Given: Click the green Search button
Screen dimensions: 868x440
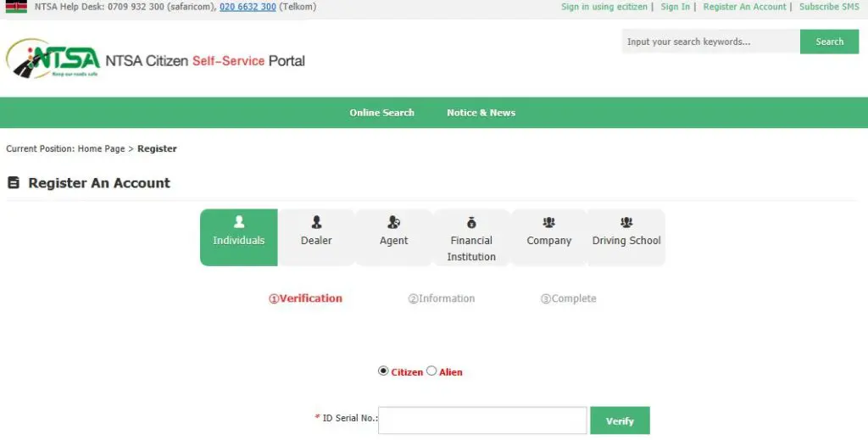Looking at the screenshot, I should point(829,42).
